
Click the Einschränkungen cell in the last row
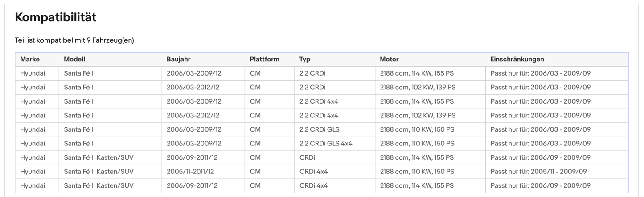540,185
